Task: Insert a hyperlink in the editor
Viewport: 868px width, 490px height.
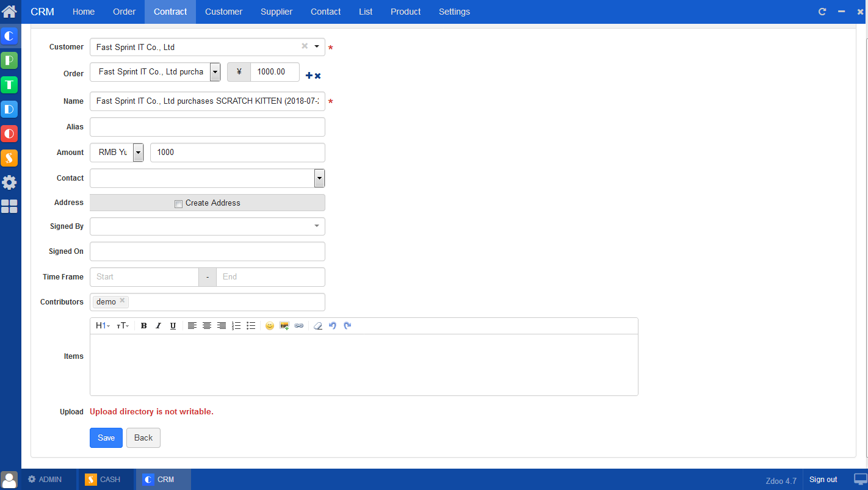Action: [x=299, y=326]
